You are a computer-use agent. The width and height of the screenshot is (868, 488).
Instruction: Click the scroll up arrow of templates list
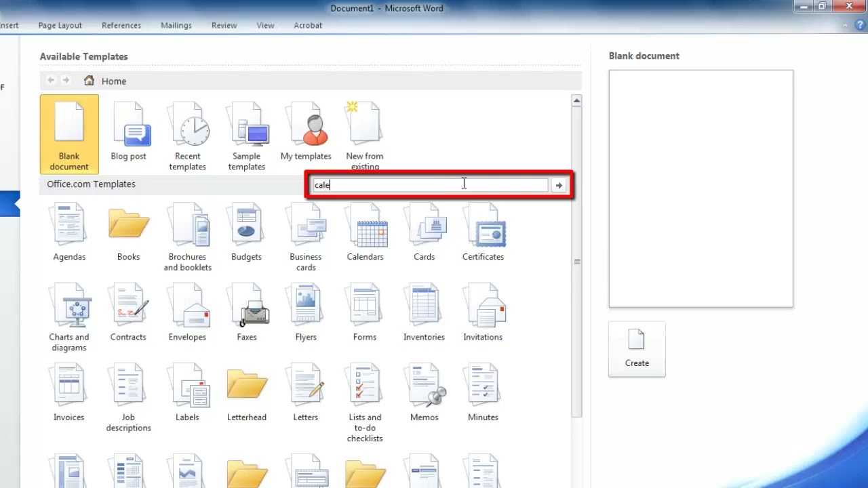[x=576, y=100]
